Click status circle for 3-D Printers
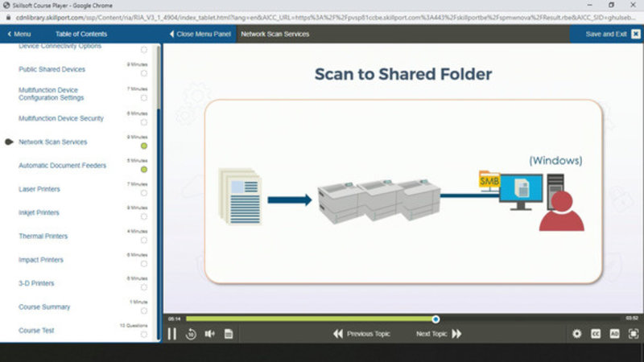This screenshot has height=362, width=644. 144,287
